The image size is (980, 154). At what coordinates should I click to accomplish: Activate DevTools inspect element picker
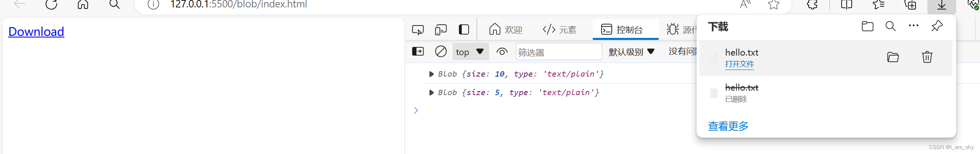(x=418, y=30)
